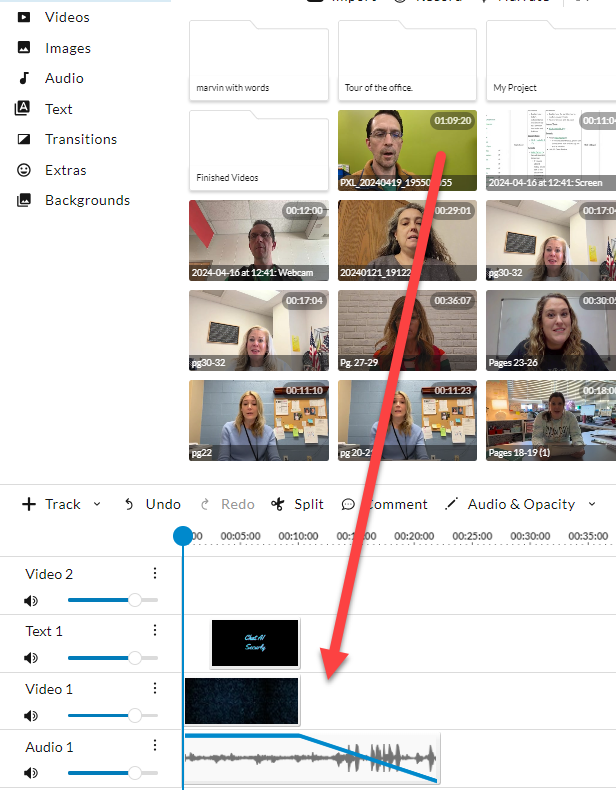This screenshot has width=616, height=790.
Task: Open the 'Finished Videos' folder
Action: click(x=259, y=151)
